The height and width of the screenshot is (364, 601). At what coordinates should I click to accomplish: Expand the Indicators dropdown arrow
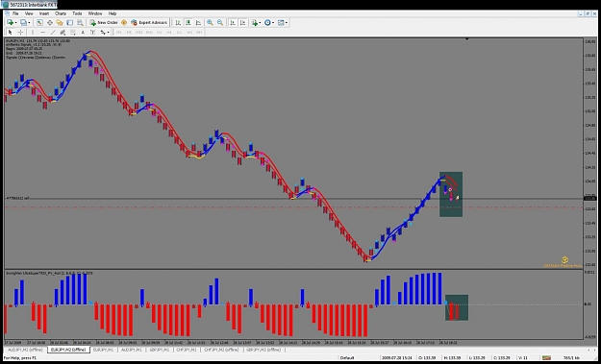260,23
